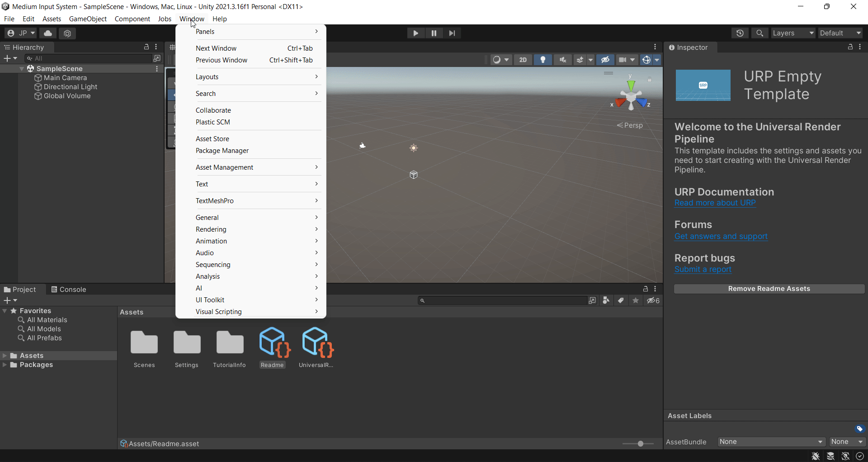Click the Project icon size slider
868x462 pixels.
(x=638, y=444)
